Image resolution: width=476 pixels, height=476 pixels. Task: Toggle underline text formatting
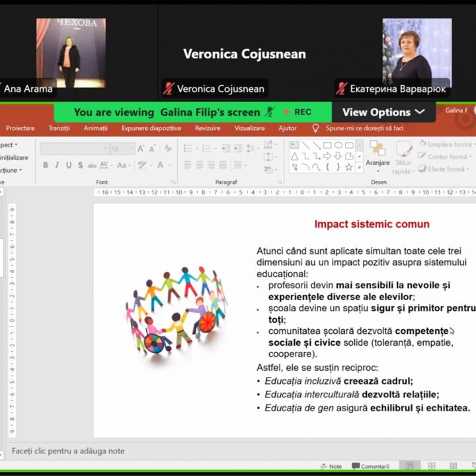point(68,165)
